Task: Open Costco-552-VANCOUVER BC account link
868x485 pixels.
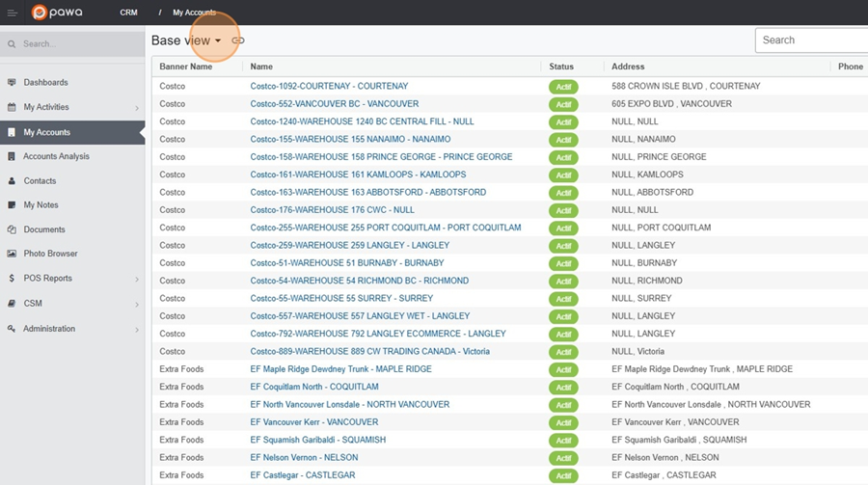Action: (x=335, y=103)
